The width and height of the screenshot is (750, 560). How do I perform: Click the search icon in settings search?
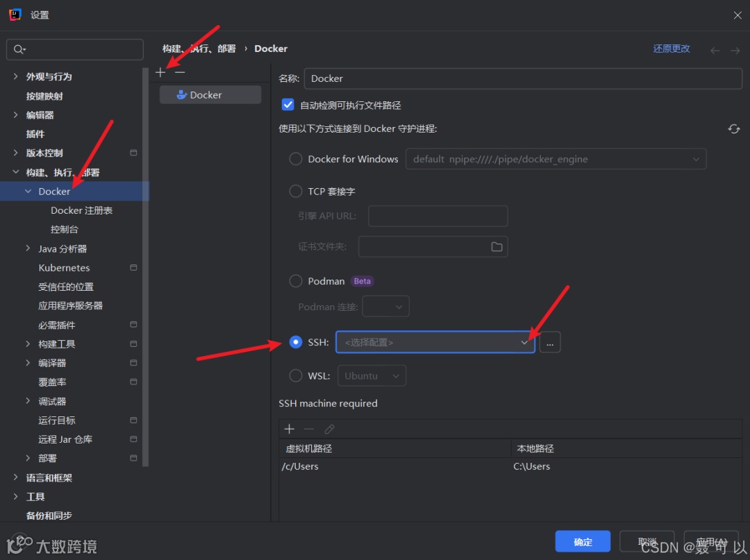[19, 49]
